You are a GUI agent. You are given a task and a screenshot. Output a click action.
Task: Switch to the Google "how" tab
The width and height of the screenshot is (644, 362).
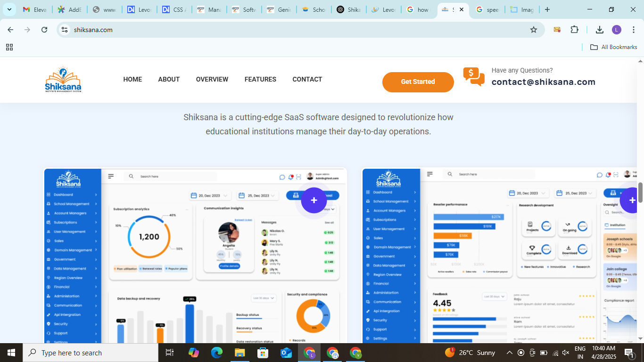coord(418,9)
